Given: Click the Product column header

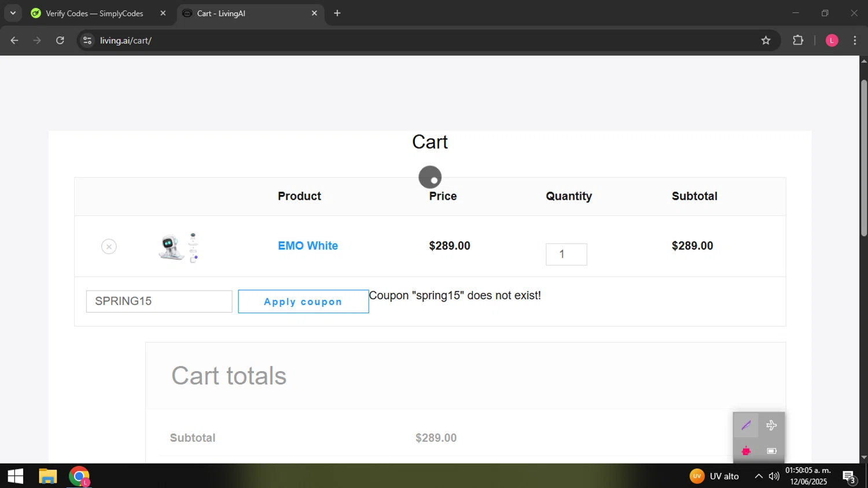Looking at the screenshot, I should point(299,196).
